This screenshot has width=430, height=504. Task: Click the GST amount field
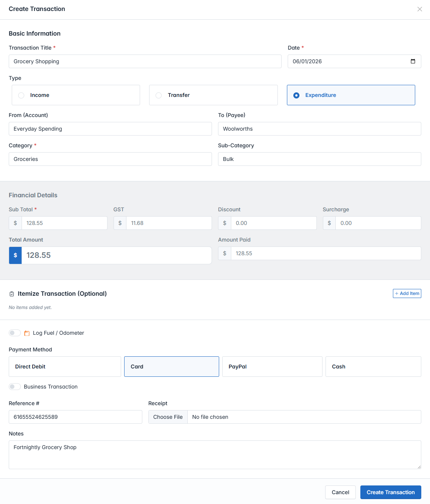tap(169, 223)
